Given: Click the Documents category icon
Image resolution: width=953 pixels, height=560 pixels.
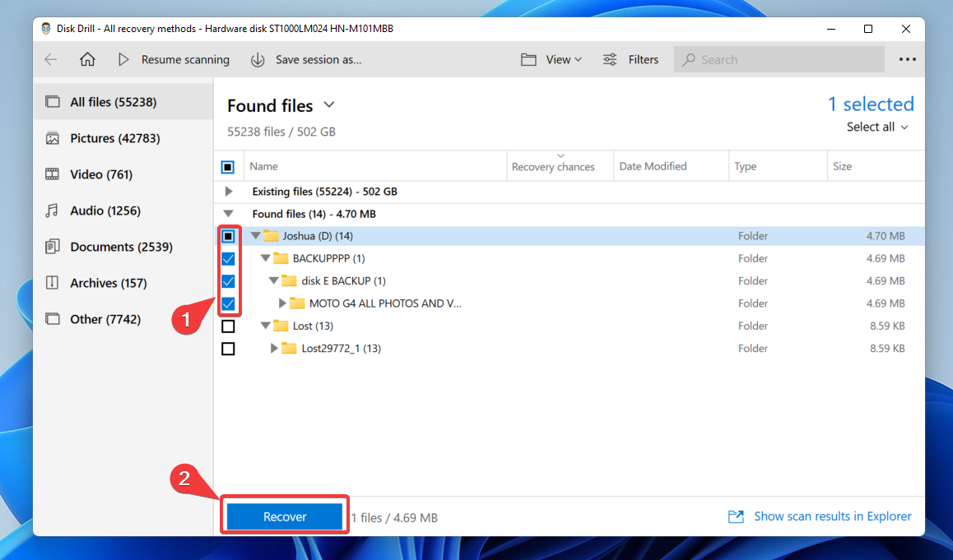Looking at the screenshot, I should pos(53,247).
